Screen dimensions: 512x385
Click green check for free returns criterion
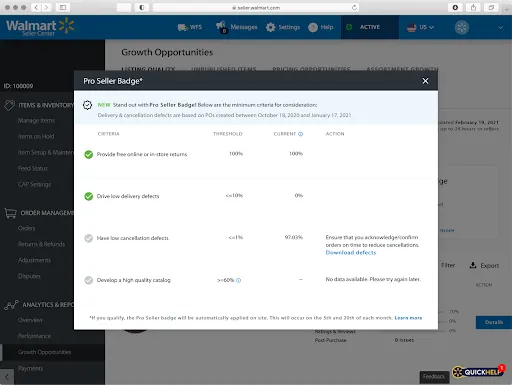pos(89,154)
